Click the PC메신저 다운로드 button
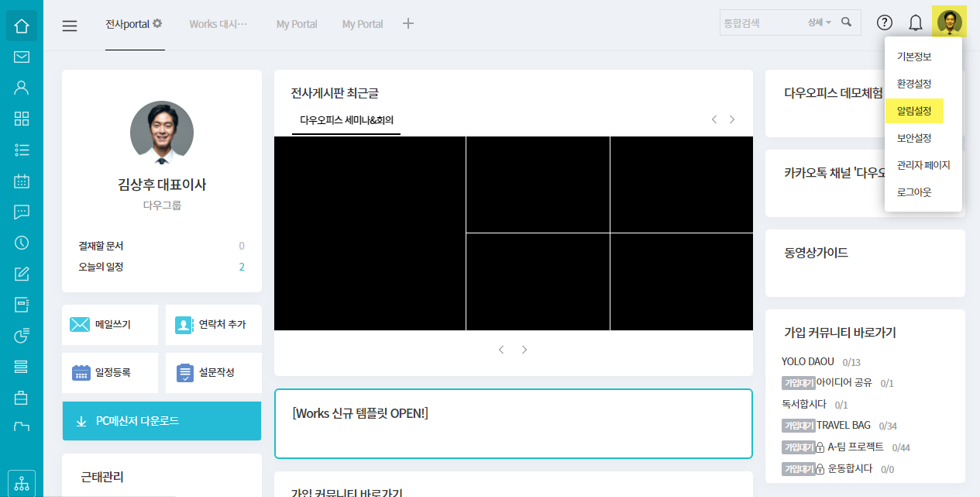 [x=161, y=421]
